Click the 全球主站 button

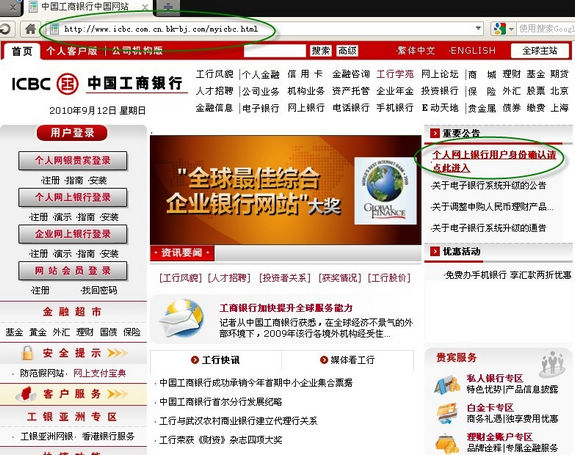tap(540, 51)
